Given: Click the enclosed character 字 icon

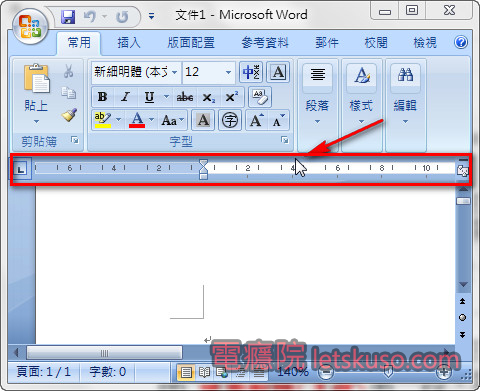Looking at the screenshot, I should (230, 120).
